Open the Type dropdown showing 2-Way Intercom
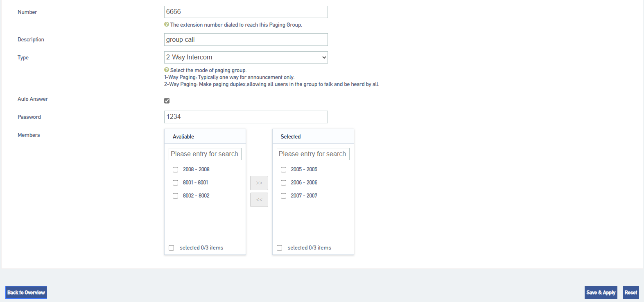Screen dimensions: 644x302 pos(246,57)
